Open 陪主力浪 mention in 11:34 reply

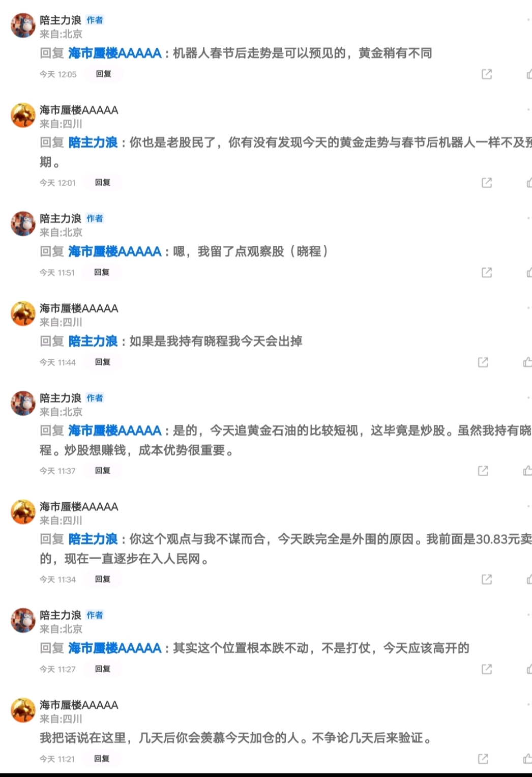point(93,539)
